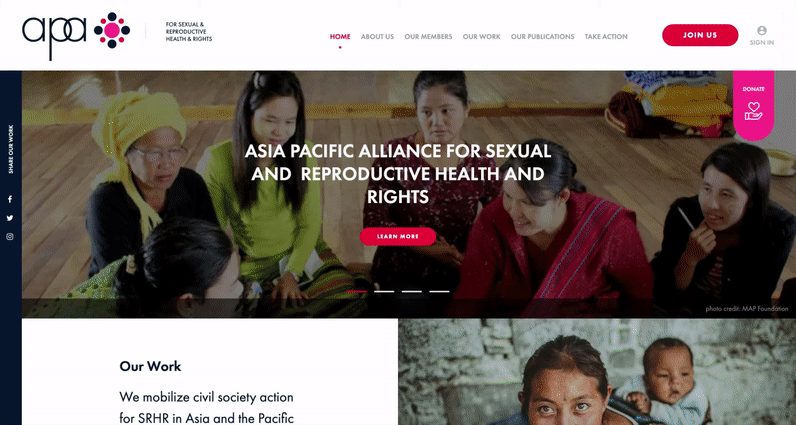Click the Share Our Work sidebar label
This screenshot has height=425, width=796.
click(11, 149)
